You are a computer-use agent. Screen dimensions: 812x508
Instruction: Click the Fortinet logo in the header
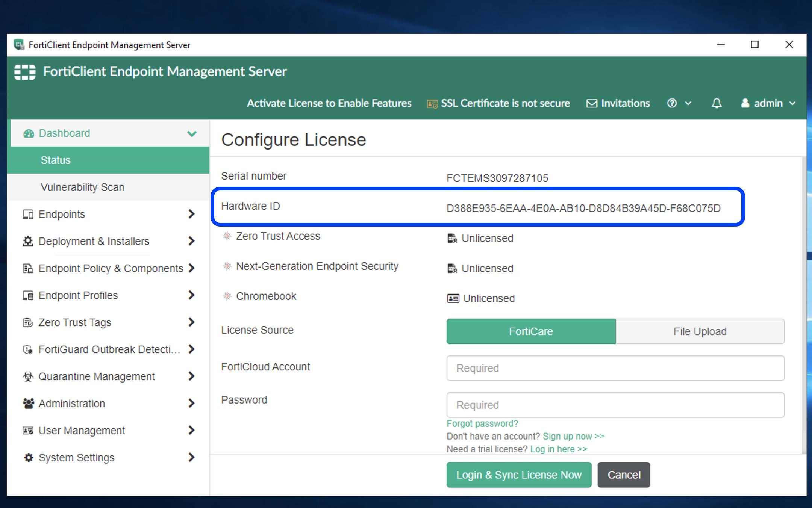[25, 72]
